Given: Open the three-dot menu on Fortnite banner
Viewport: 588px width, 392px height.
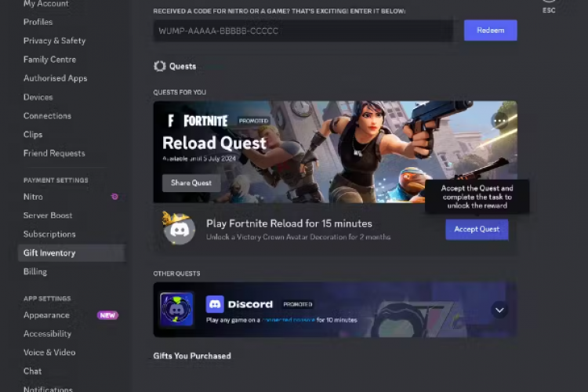Looking at the screenshot, I should pyautogui.click(x=499, y=121).
